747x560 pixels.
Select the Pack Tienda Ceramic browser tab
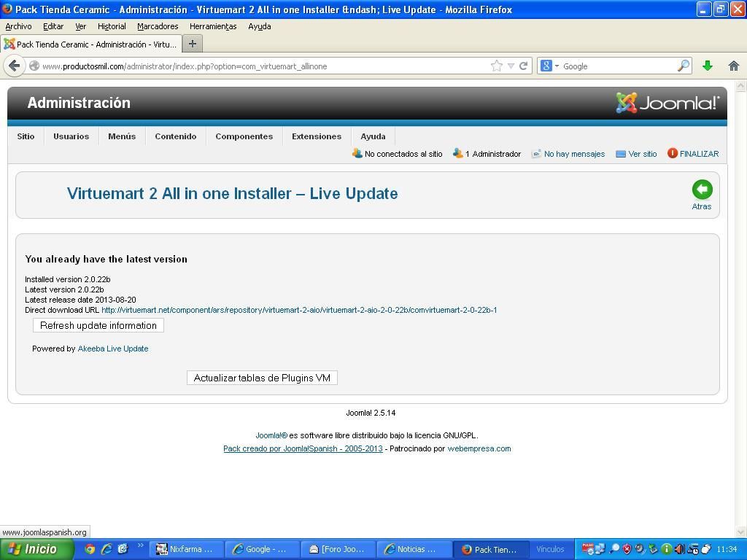click(x=91, y=44)
